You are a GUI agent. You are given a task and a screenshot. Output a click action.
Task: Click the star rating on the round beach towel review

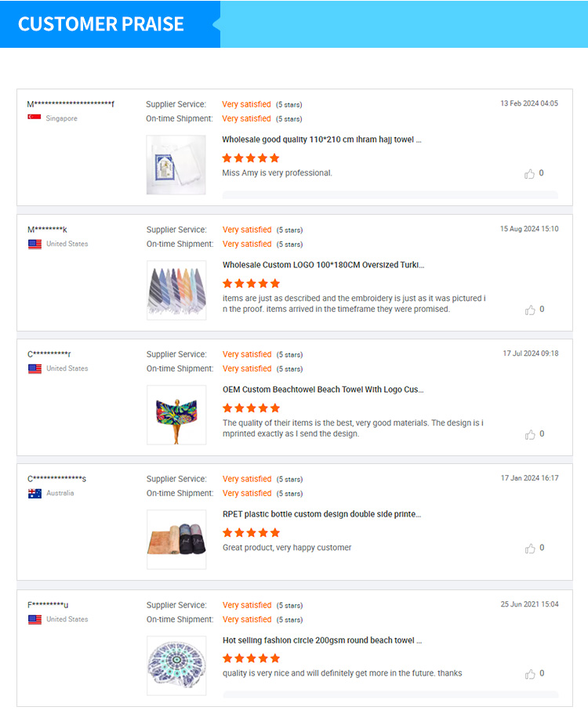249,658
